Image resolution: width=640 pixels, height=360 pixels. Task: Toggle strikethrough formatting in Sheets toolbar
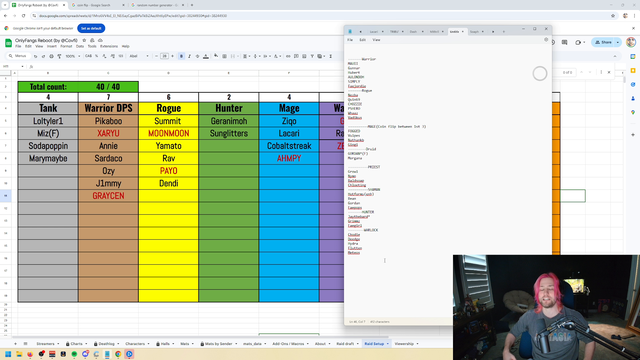coord(198,56)
